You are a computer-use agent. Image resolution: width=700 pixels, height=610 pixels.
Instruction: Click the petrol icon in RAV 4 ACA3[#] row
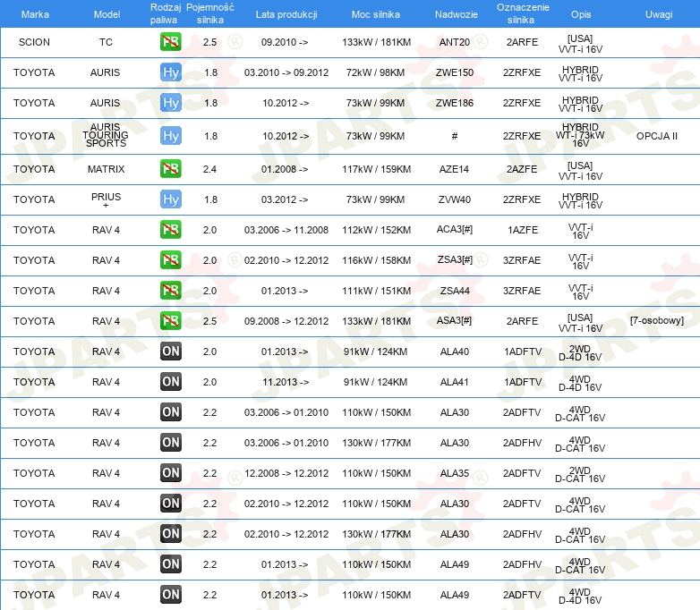(x=170, y=230)
